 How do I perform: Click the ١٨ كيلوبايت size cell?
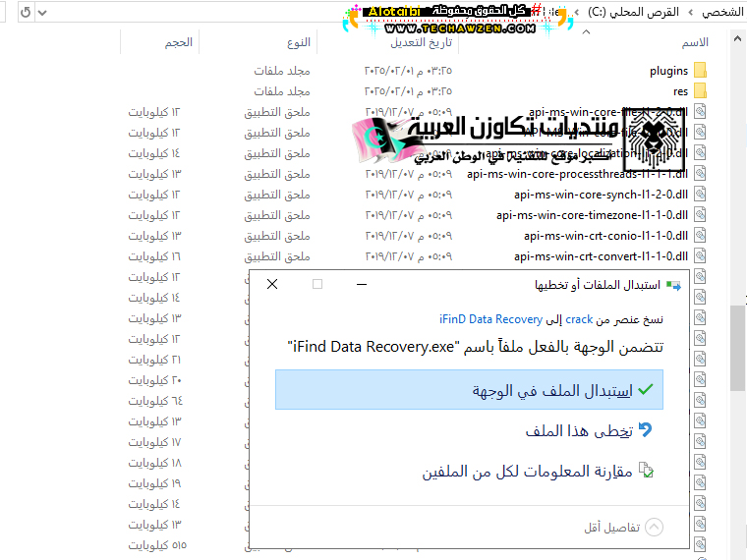coord(155,463)
